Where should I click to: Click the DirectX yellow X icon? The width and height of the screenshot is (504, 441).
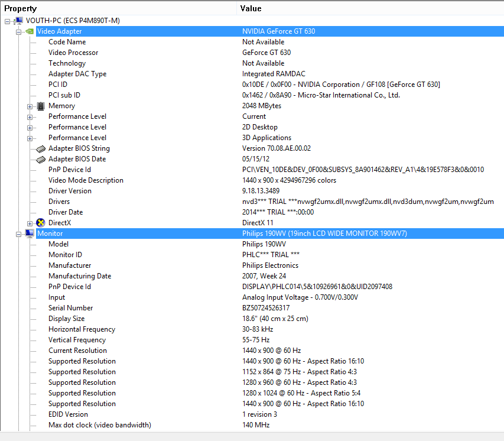(41, 223)
